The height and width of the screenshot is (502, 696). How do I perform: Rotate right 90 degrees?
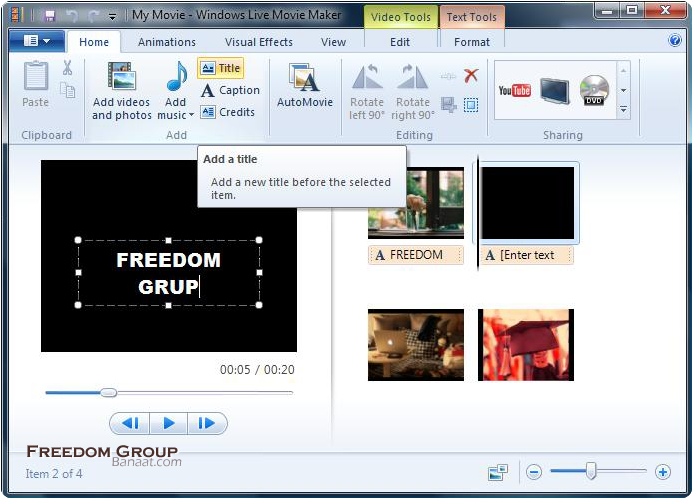[413, 92]
